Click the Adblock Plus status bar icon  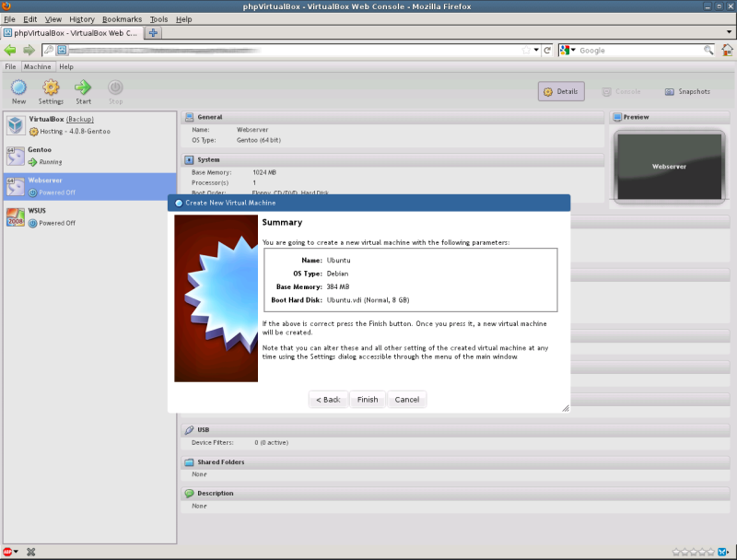[7, 552]
